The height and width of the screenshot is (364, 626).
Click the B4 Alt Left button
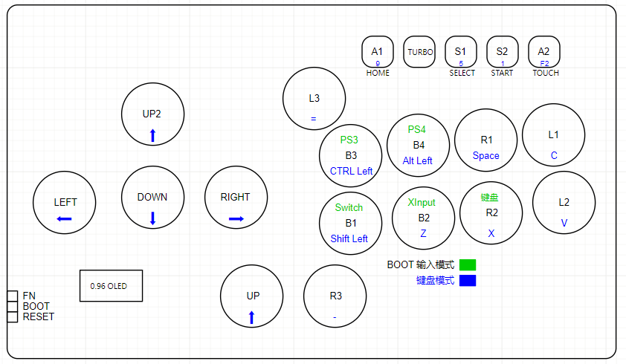pyautogui.click(x=418, y=146)
